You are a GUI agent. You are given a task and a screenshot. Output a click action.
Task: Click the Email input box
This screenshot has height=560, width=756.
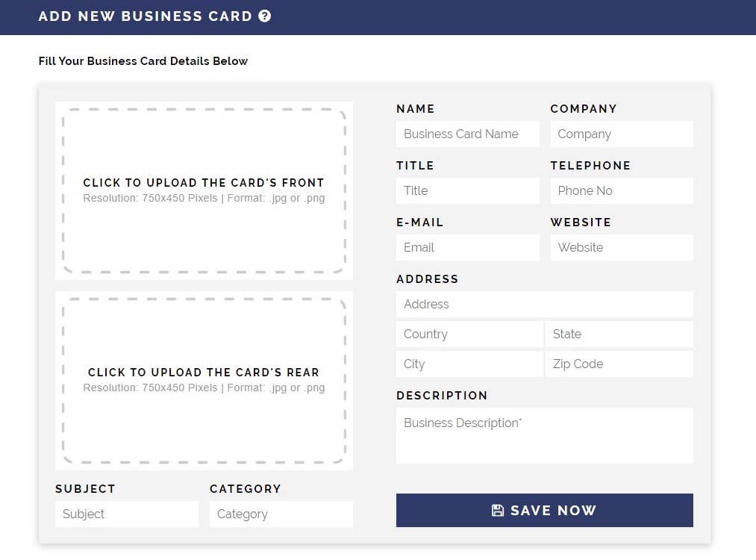click(468, 247)
